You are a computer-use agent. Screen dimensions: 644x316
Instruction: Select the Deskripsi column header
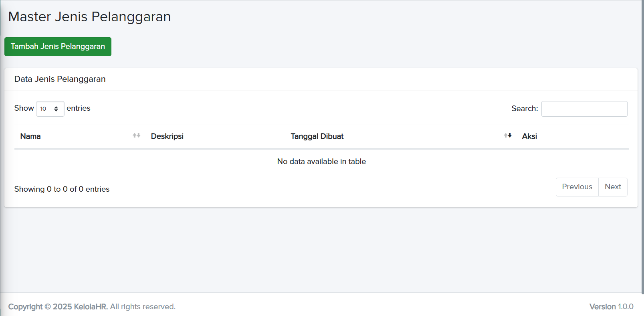[167, 136]
